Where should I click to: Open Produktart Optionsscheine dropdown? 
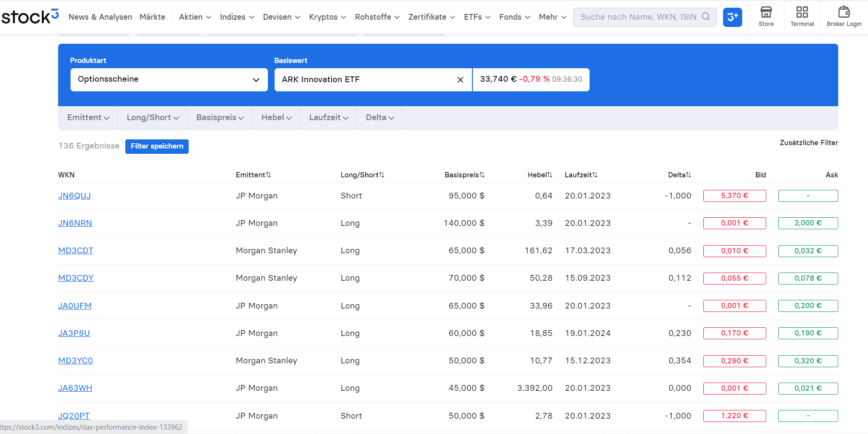coord(169,80)
